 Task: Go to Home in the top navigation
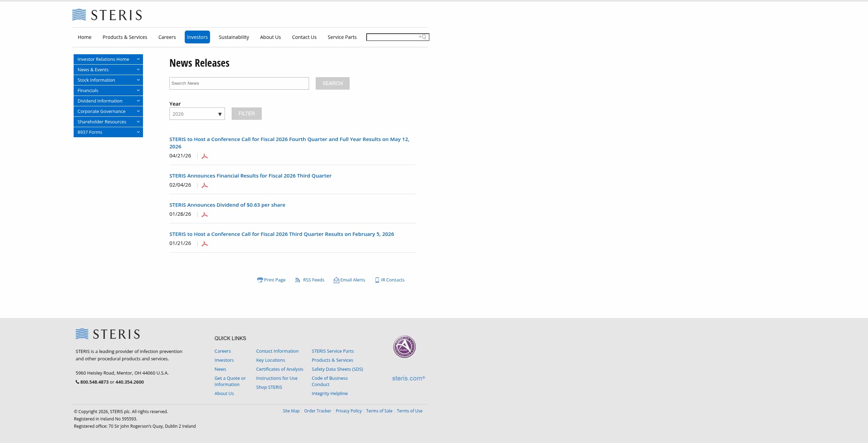[84, 37]
